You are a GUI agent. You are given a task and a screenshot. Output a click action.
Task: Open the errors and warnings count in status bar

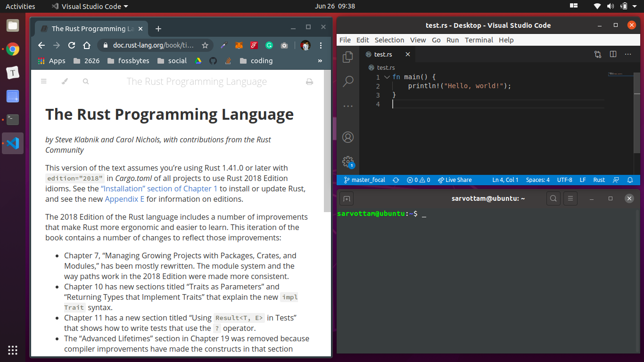point(419,180)
